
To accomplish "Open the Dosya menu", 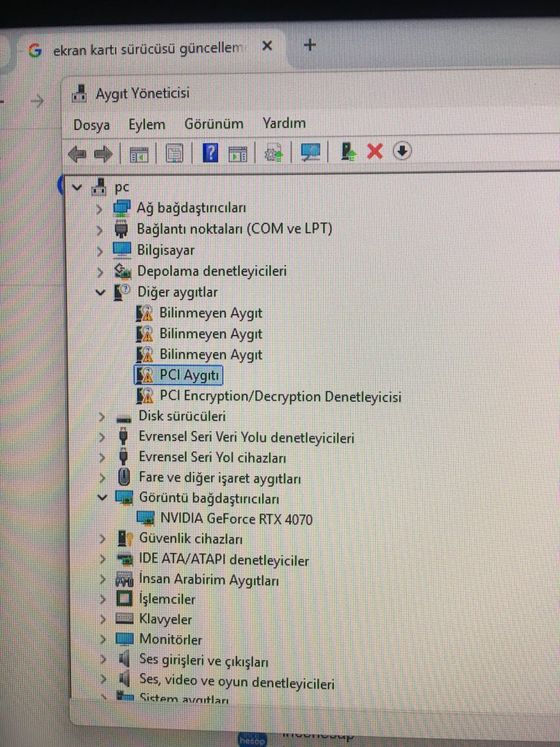I will (91, 125).
